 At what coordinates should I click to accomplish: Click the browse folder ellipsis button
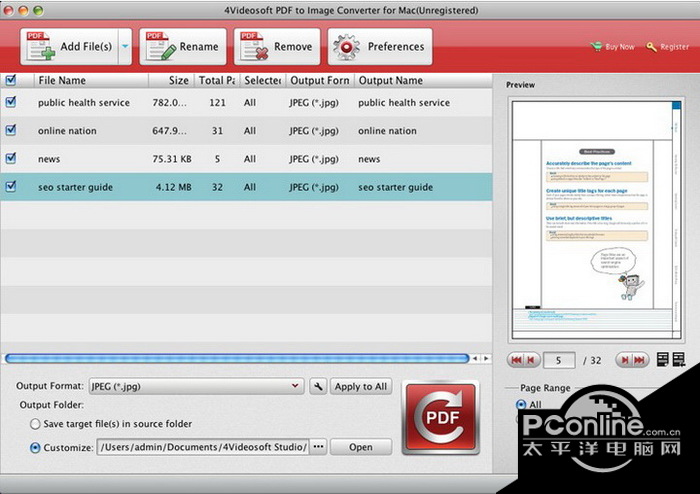tap(318, 447)
